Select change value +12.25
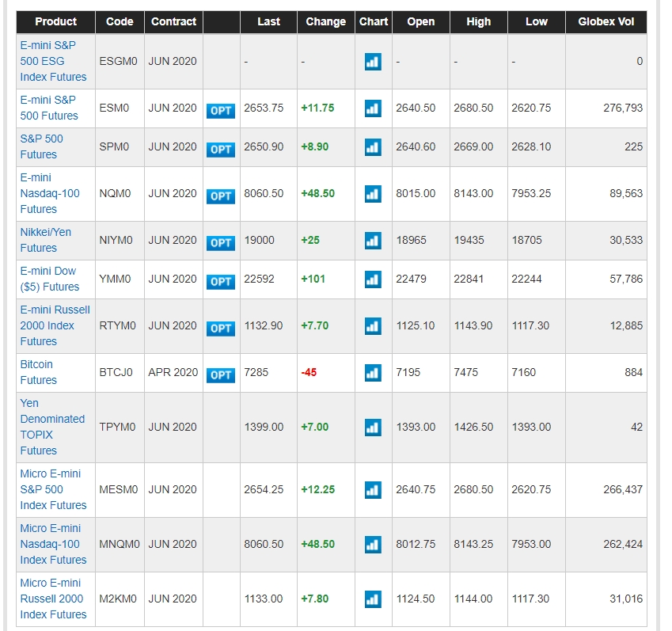This screenshot has width=672, height=631. [318, 489]
